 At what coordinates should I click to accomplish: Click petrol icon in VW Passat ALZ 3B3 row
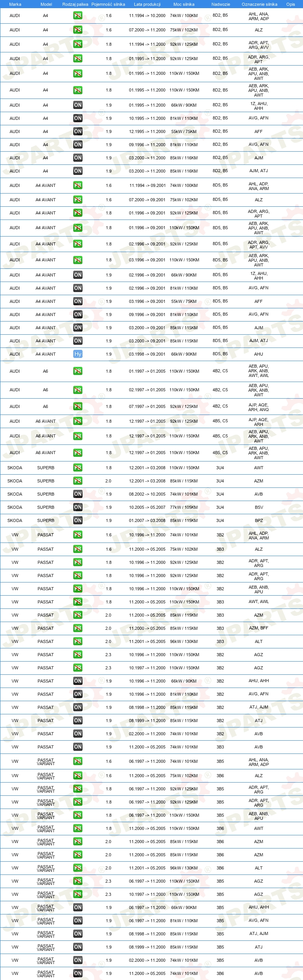point(78,549)
